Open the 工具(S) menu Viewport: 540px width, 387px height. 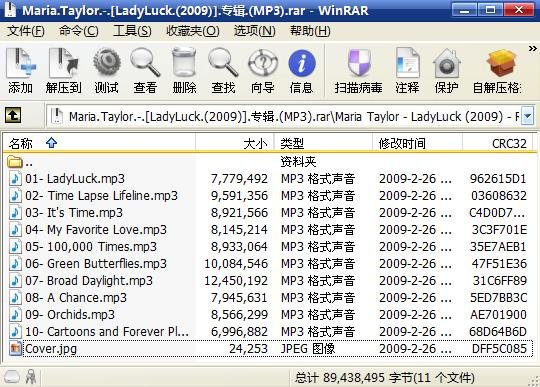click(x=132, y=31)
